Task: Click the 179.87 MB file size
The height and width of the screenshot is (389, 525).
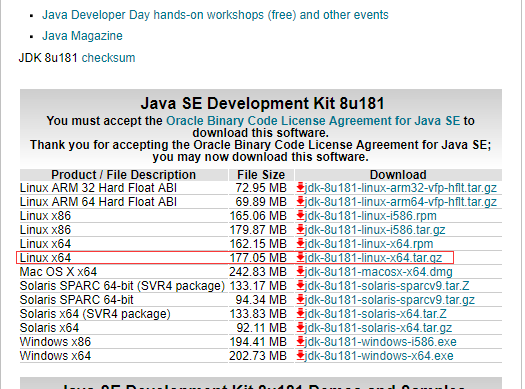Action: pos(258,230)
